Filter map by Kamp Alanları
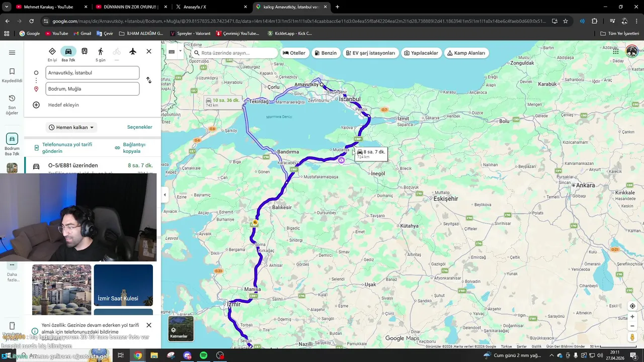 point(466,53)
